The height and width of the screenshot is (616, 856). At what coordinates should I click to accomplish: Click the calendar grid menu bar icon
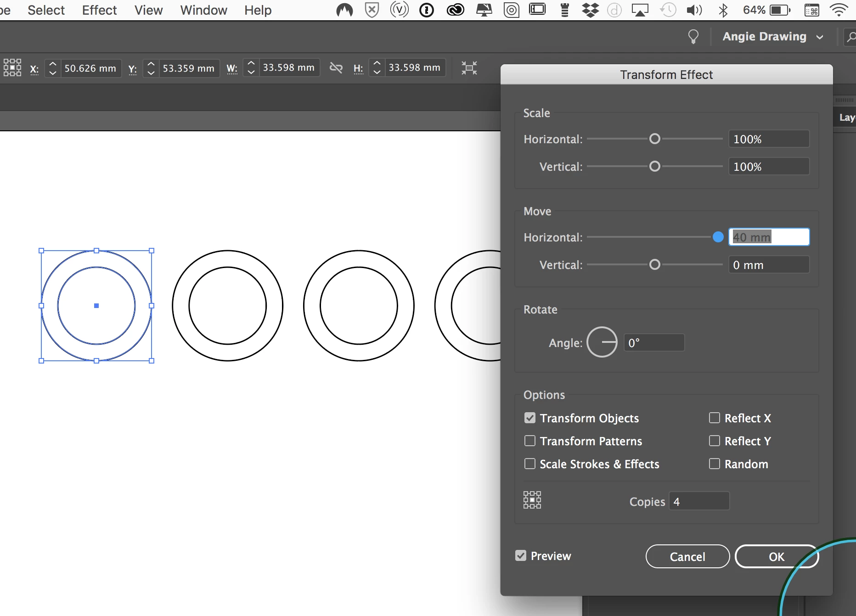tap(811, 10)
